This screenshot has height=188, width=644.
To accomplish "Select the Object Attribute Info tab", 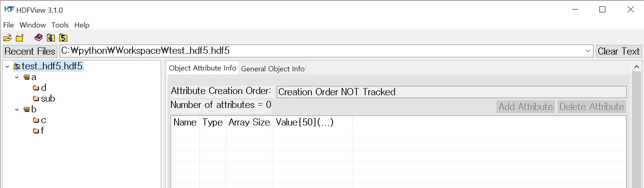I will tap(202, 68).
